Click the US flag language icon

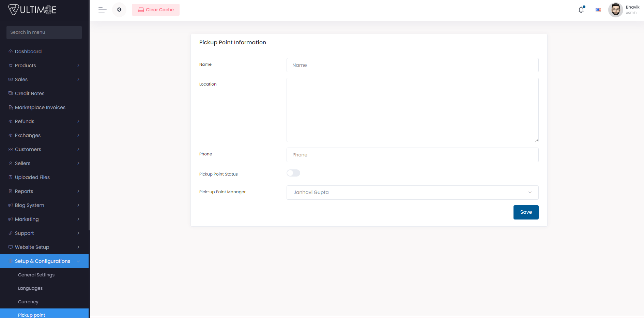598,10
